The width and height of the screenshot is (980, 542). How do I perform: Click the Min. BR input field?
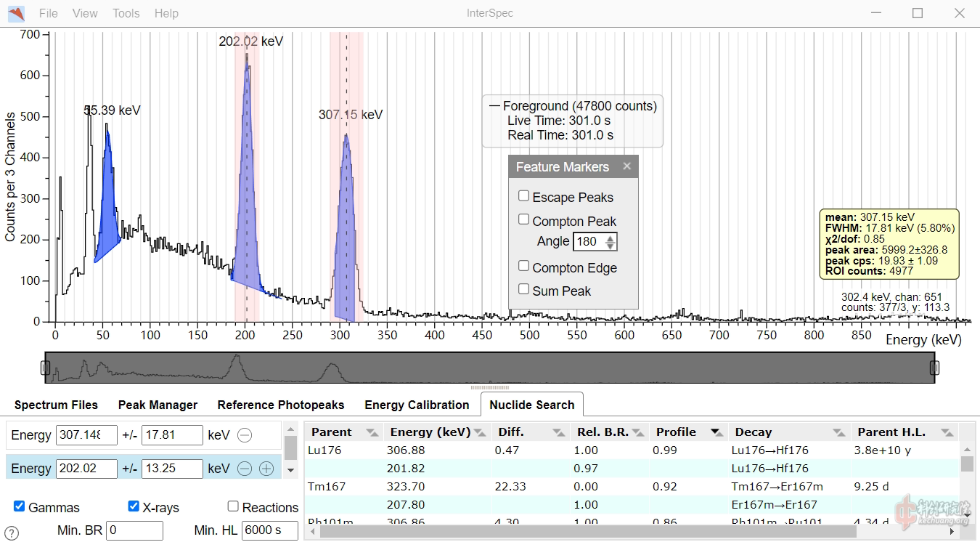(x=134, y=530)
